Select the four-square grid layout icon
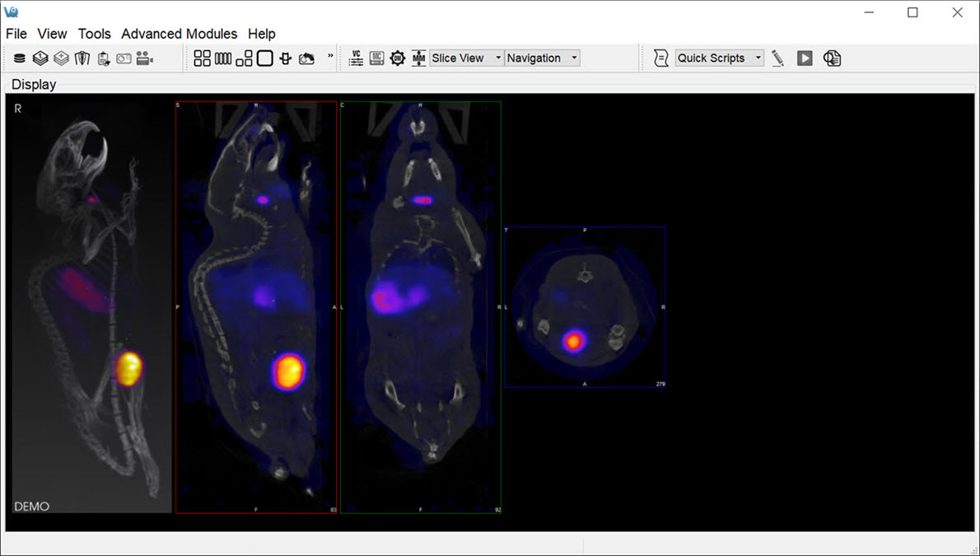This screenshot has width=980, height=556. (202, 58)
